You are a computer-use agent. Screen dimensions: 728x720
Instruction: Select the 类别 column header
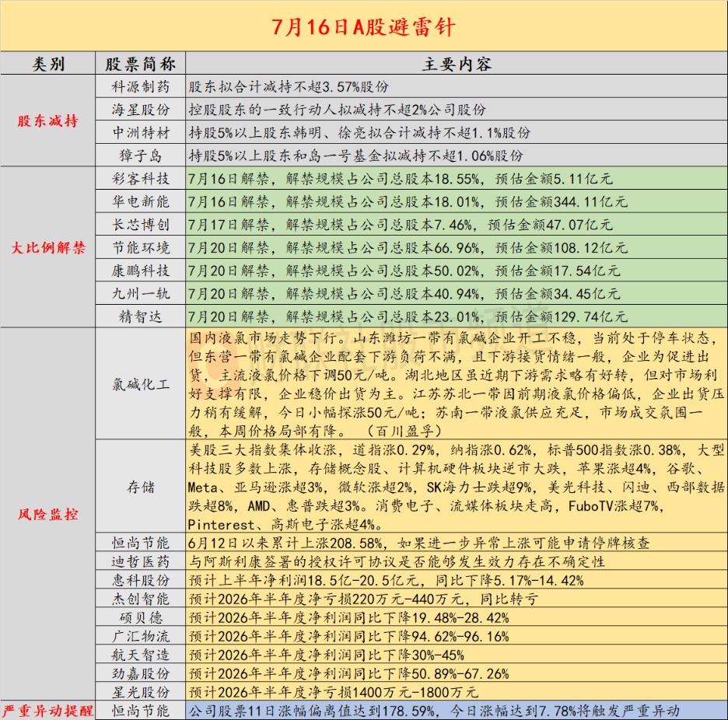coord(47,64)
